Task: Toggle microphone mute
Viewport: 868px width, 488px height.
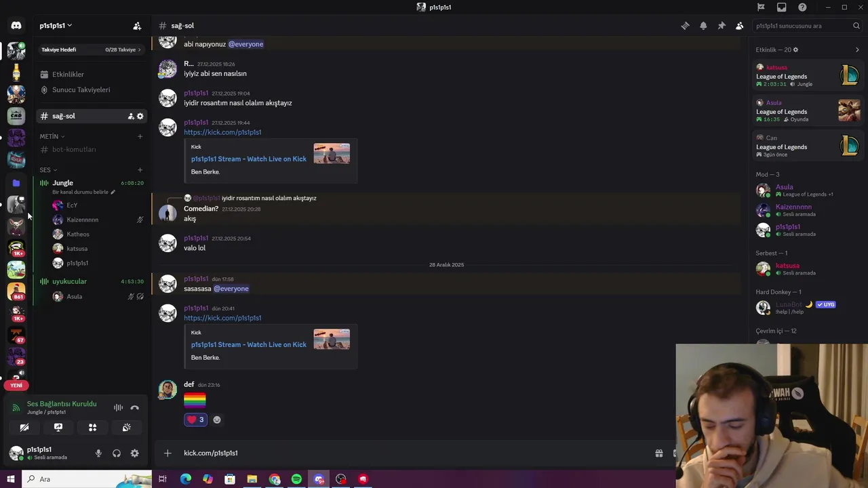Action: tap(98, 453)
